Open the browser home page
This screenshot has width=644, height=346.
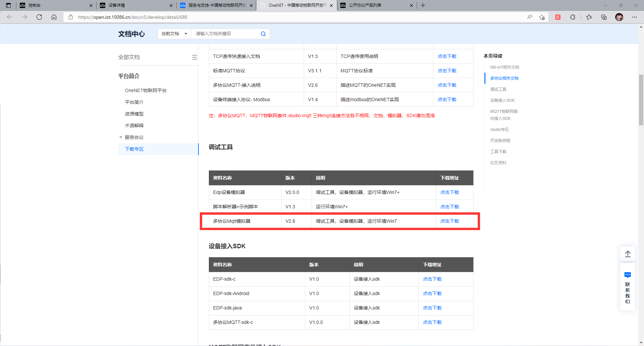point(54,17)
